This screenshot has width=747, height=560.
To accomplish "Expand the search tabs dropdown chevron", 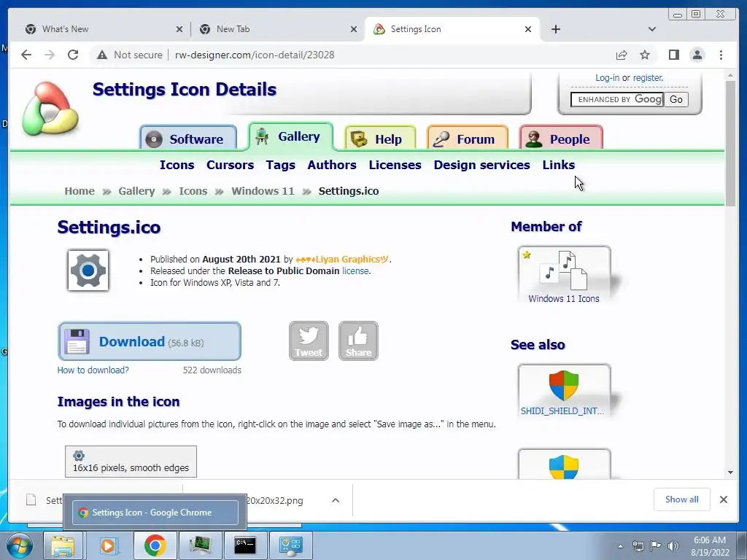I will pyautogui.click(x=651, y=29).
